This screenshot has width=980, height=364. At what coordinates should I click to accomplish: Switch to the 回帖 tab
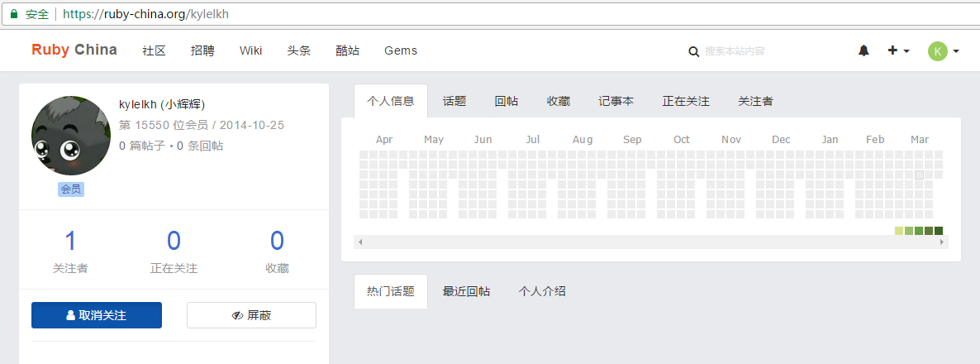(x=507, y=101)
